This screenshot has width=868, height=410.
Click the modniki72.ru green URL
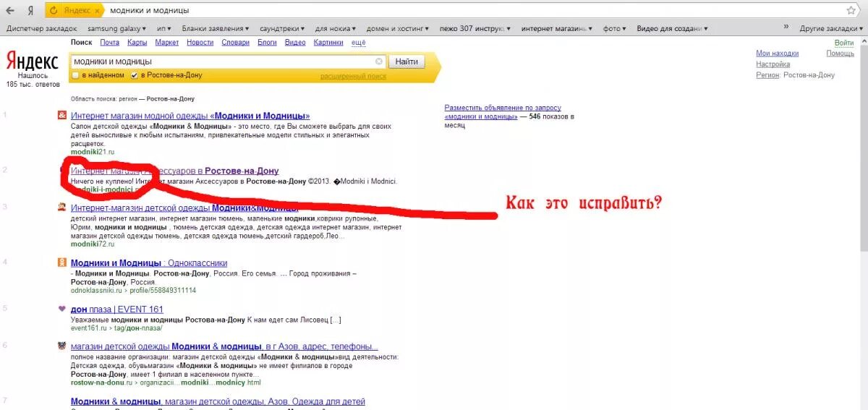coord(93,244)
